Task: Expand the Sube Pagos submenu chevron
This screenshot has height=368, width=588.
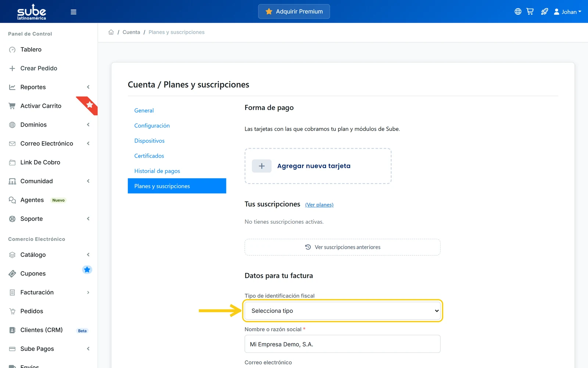Action: [88, 348]
